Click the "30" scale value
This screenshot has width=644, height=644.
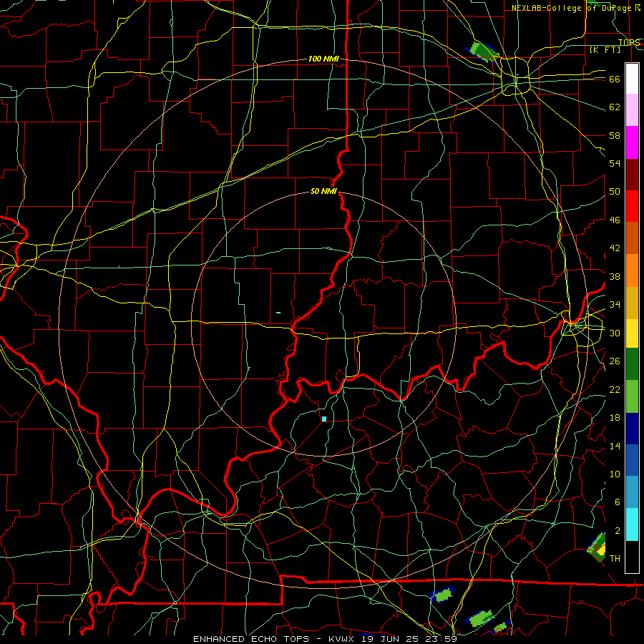tap(615, 333)
